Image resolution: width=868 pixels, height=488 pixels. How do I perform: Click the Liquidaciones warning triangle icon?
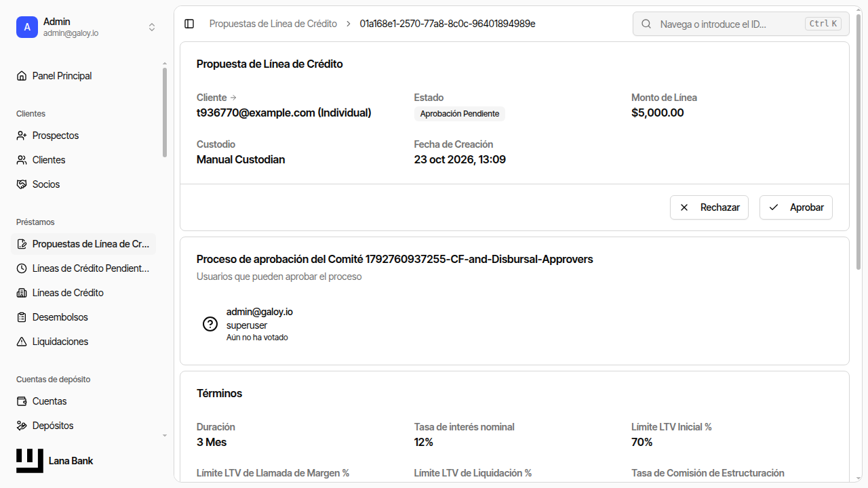tap(22, 342)
